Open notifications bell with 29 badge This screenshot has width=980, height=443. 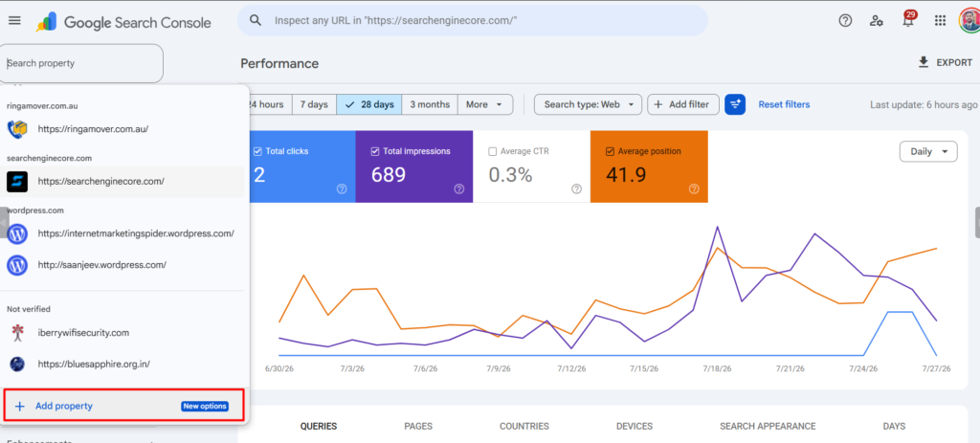click(x=908, y=19)
